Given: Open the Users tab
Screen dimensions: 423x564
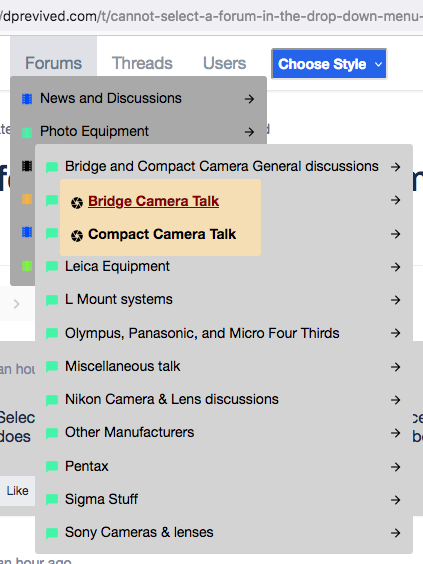Looking at the screenshot, I should 224,63.
